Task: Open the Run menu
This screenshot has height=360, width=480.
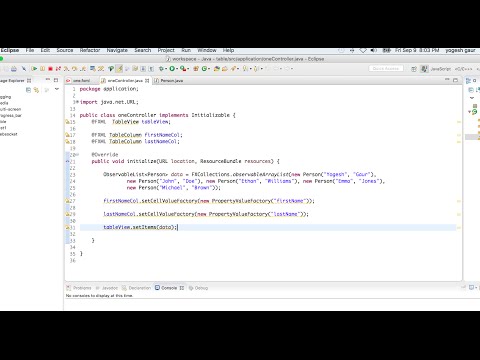Action: pyautogui.click(x=186, y=50)
